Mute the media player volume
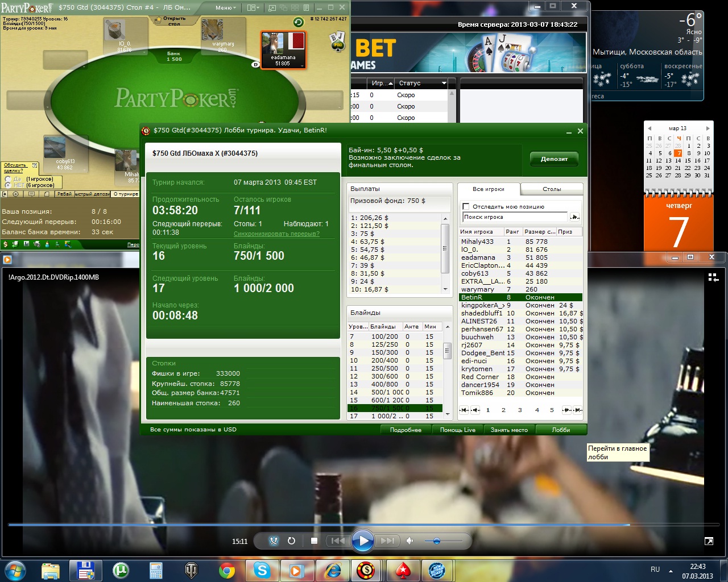The image size is (728, 582). (409, 541)
